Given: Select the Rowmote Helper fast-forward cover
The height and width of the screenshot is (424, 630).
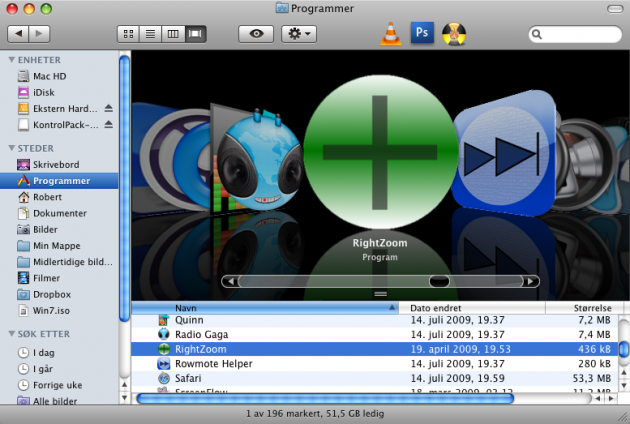Looking at the screenshot, I should click(x=504, y=155).
